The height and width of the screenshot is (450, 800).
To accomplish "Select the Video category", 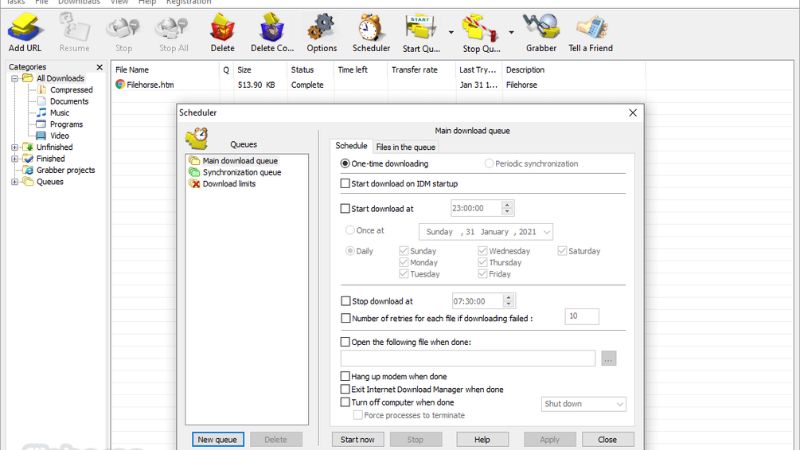I will 59,136.
